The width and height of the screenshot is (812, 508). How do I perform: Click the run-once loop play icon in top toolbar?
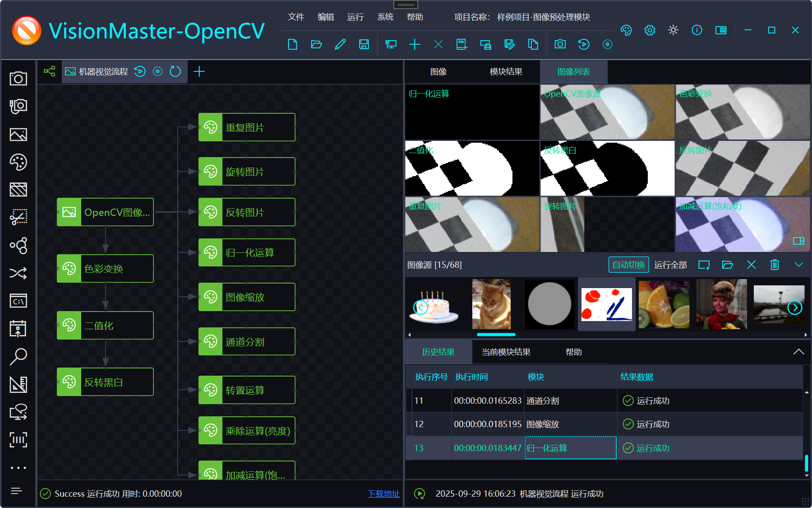point(583,44)
